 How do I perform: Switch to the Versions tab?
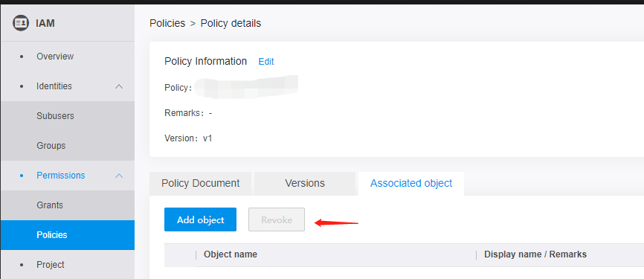click(305, 183)
